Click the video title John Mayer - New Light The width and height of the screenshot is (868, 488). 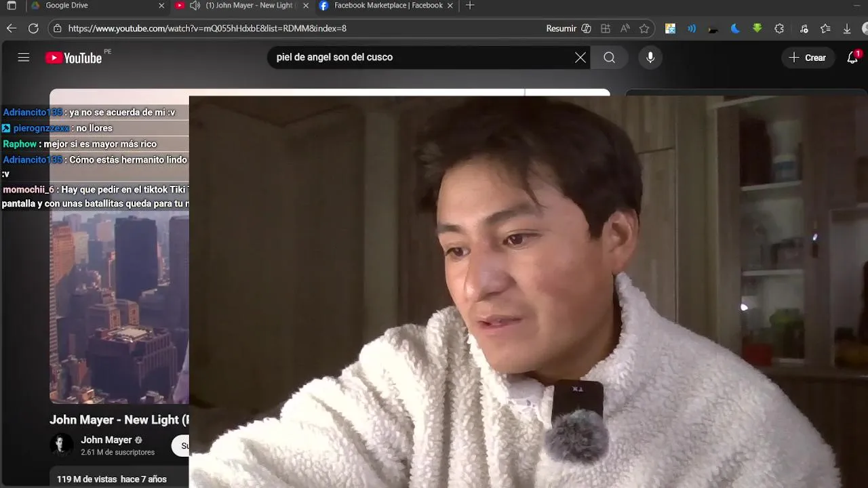[x=119, y=420]
